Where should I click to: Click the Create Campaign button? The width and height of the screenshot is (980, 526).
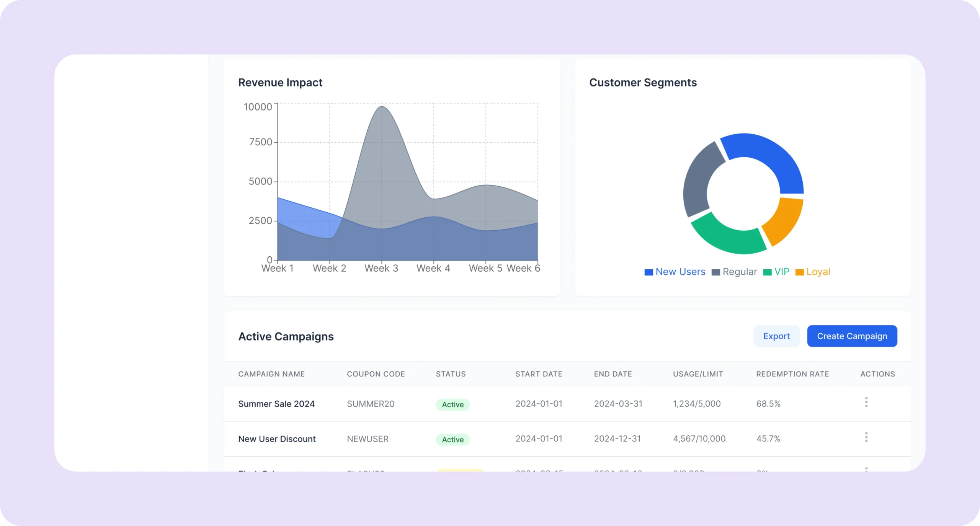pyautogui.click(x=852, y=336)
